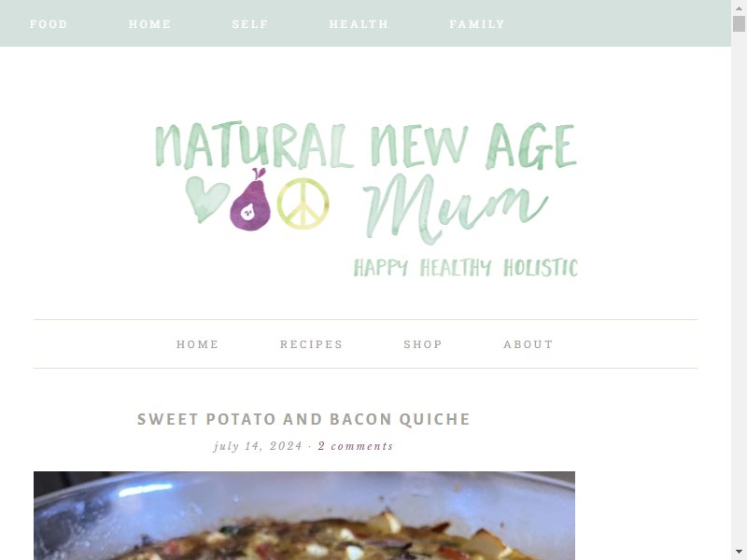Open the FOOD top menu item
The width and height of the screenshot is (747, 560).
coord(49,24)
